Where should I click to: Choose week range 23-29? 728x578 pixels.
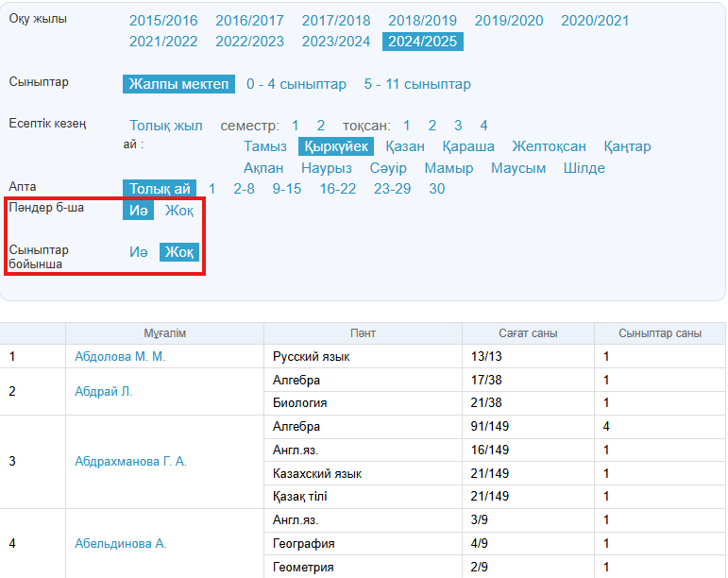(x=393, y=189)
